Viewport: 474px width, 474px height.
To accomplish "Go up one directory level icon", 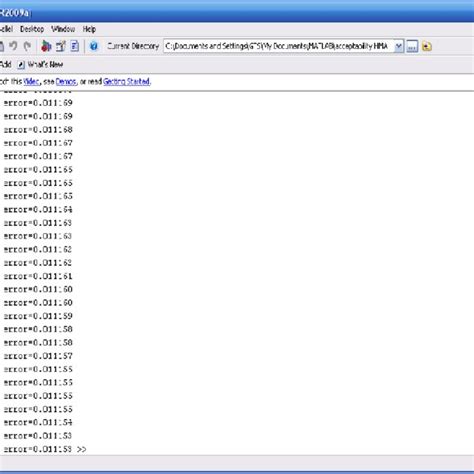I will [427, 46].
